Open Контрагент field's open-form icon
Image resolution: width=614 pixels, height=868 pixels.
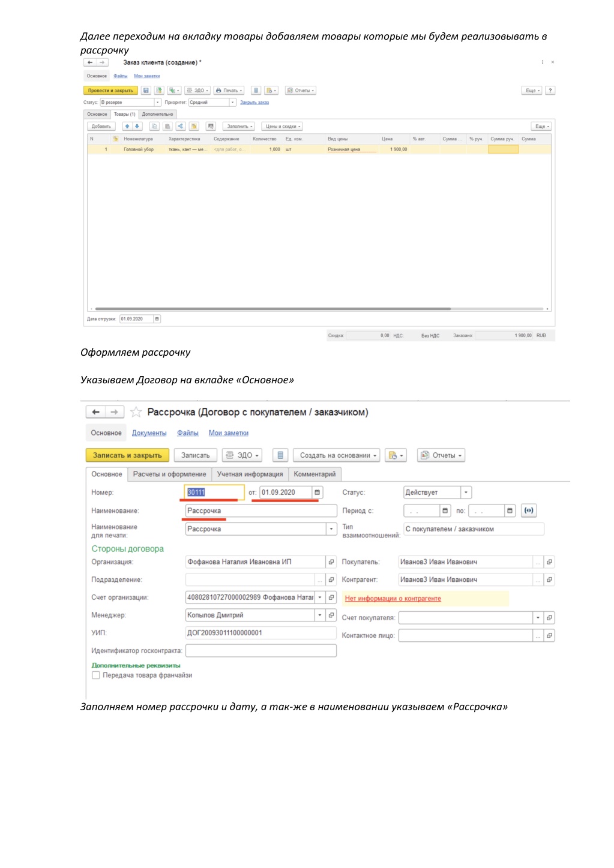[x=549, y=579]
